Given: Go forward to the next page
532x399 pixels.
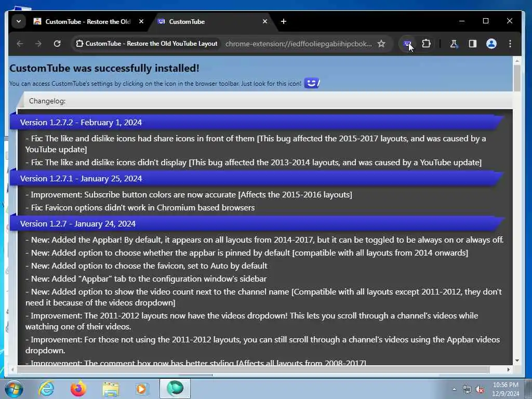Looking at the screenshot, I should pyautogui.click(x=38, y=44).
